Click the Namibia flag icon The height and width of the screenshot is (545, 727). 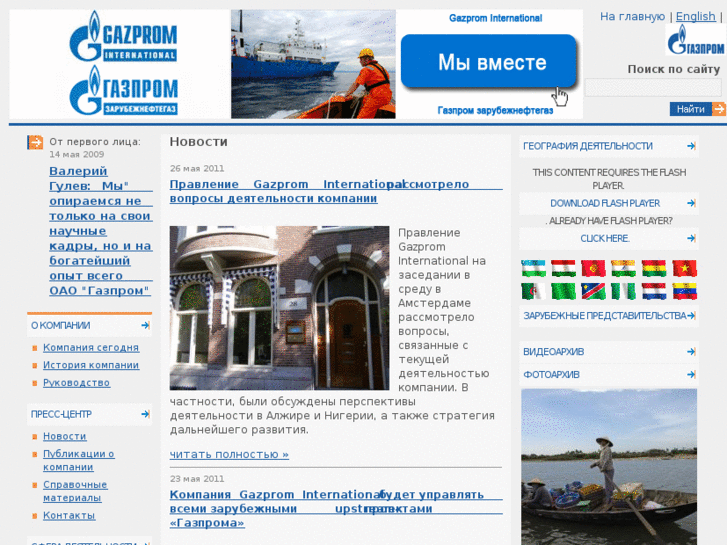pos(593,291)
